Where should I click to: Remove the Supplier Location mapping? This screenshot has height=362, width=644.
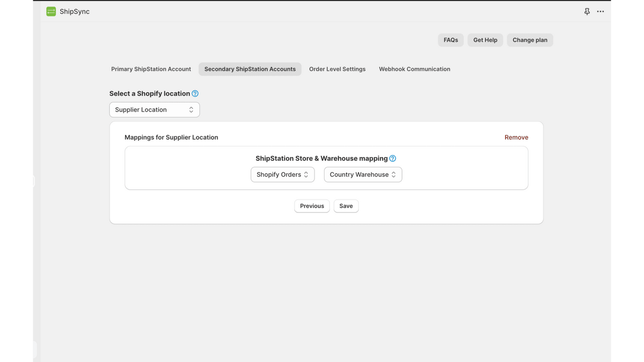pyautogui.click(x=516, y=137)
